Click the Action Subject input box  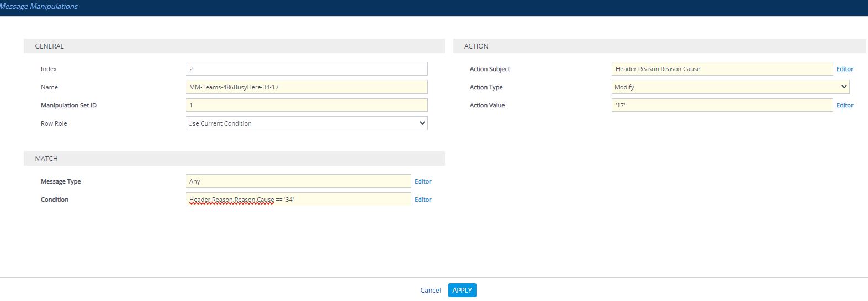tap(722, 69)
